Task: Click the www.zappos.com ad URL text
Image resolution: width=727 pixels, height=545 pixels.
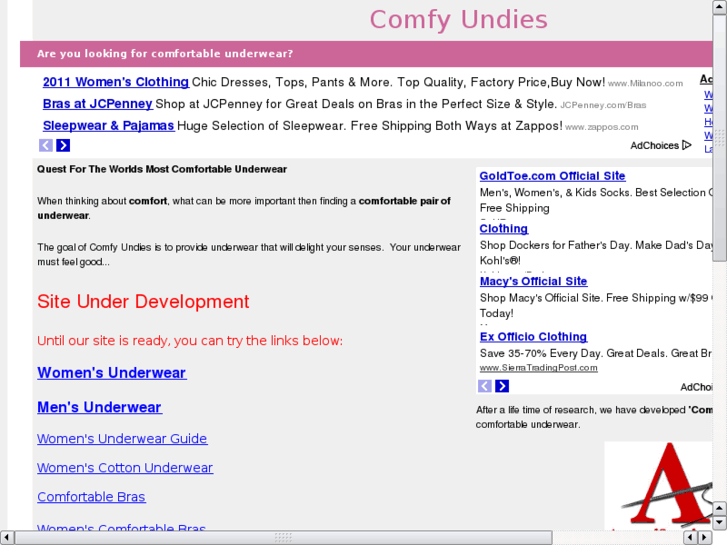Action: click(601, 127)
